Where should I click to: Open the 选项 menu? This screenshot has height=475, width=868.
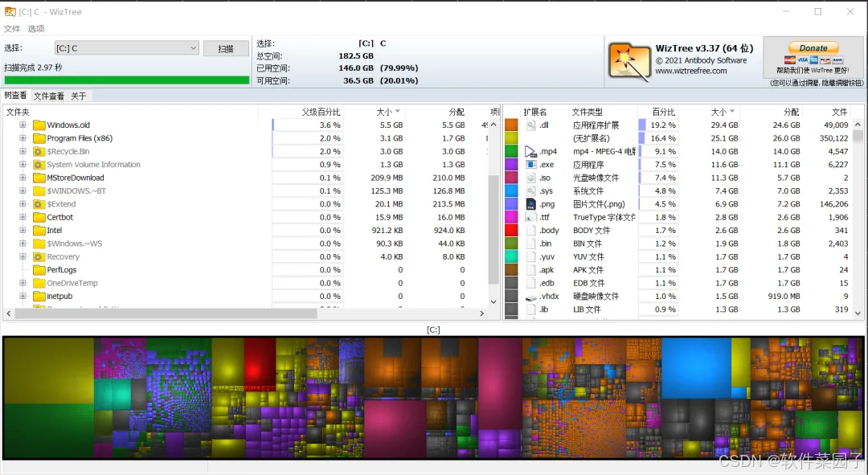[x=36, y=29]
